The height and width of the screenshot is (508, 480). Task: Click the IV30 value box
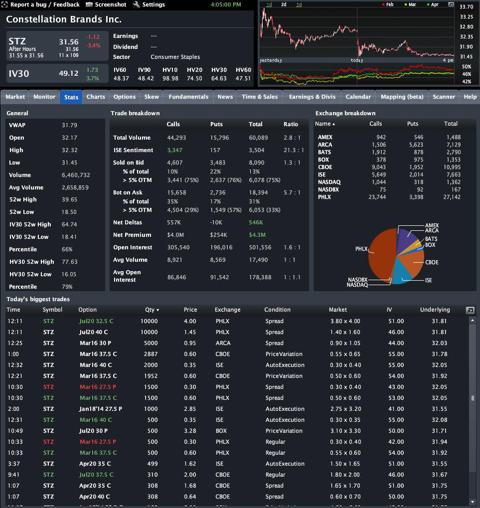click(57, 74)
